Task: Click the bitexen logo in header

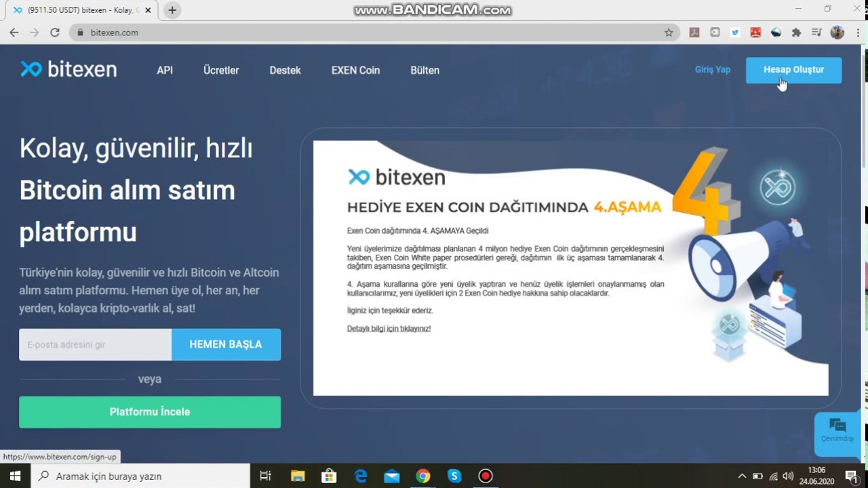Action: tap(68, 69)
